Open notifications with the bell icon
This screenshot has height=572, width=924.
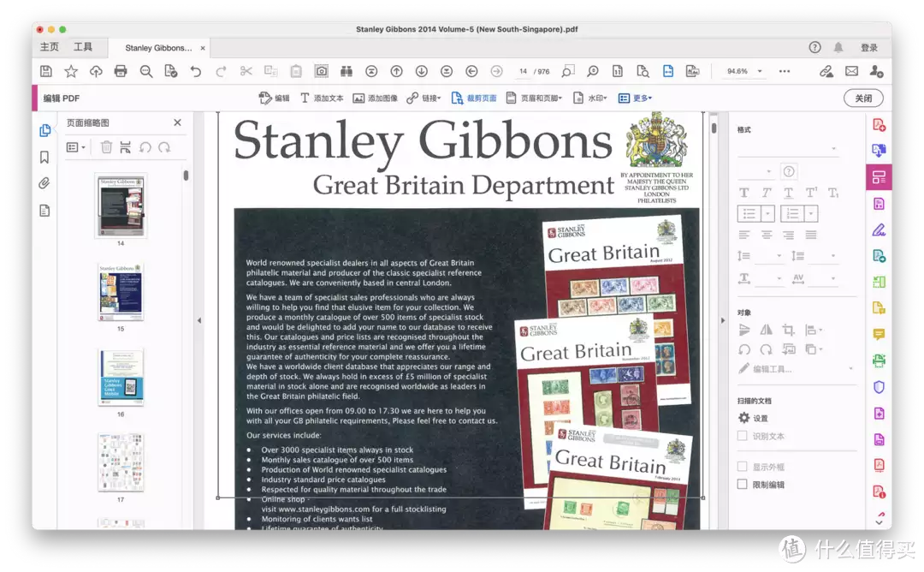tap(838, 47)
